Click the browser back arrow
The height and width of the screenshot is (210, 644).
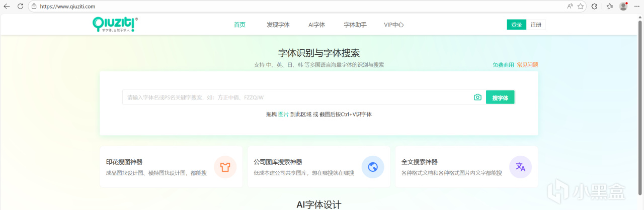point(7,7)
